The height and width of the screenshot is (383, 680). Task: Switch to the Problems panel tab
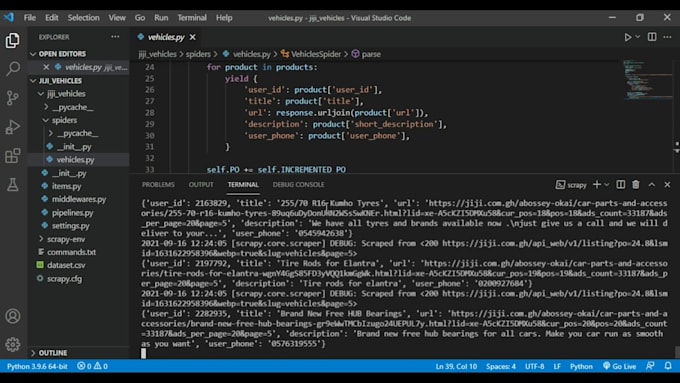pos(158,184)
